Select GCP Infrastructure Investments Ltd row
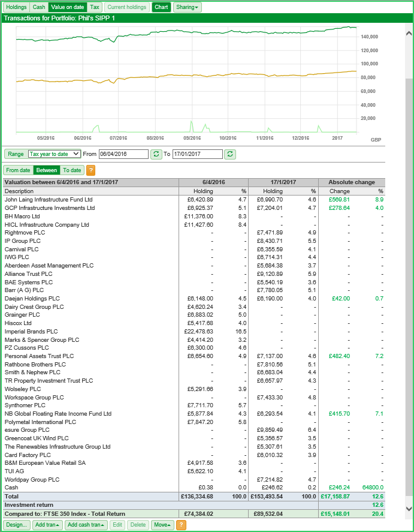 (194, 208)
